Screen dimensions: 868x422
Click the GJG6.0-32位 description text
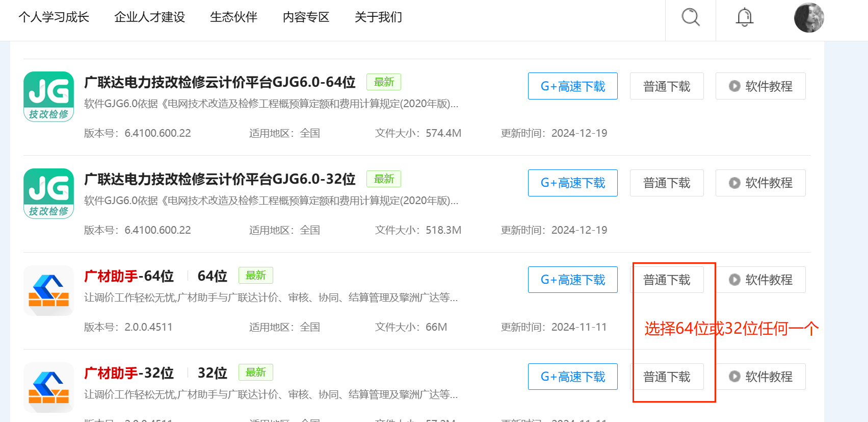[271, 201]
